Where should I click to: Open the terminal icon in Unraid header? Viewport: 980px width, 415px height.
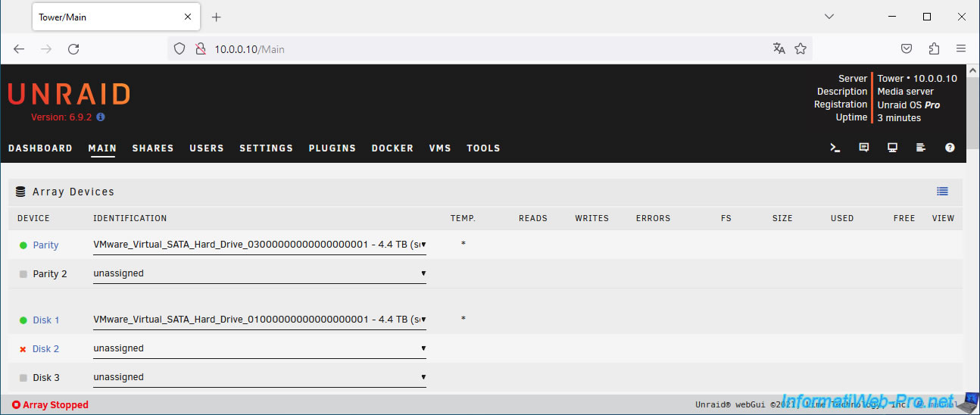click(835, 148)
